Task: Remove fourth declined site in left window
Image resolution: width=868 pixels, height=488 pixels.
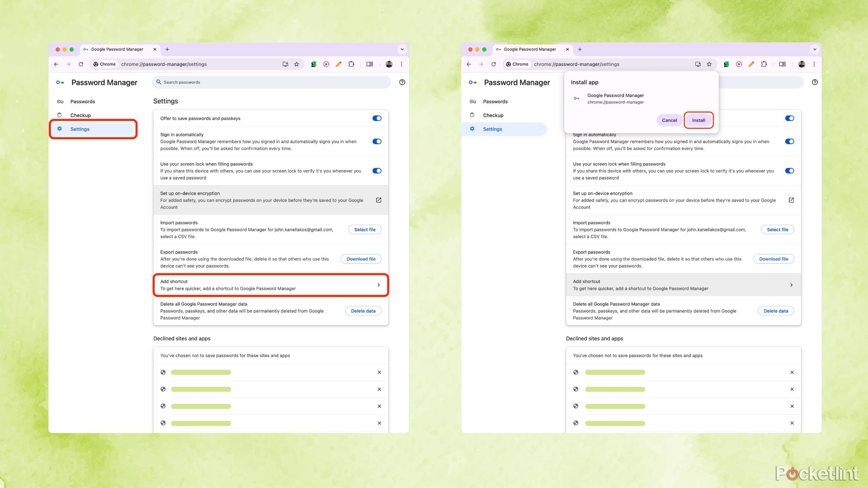Action: coord(379,423)
